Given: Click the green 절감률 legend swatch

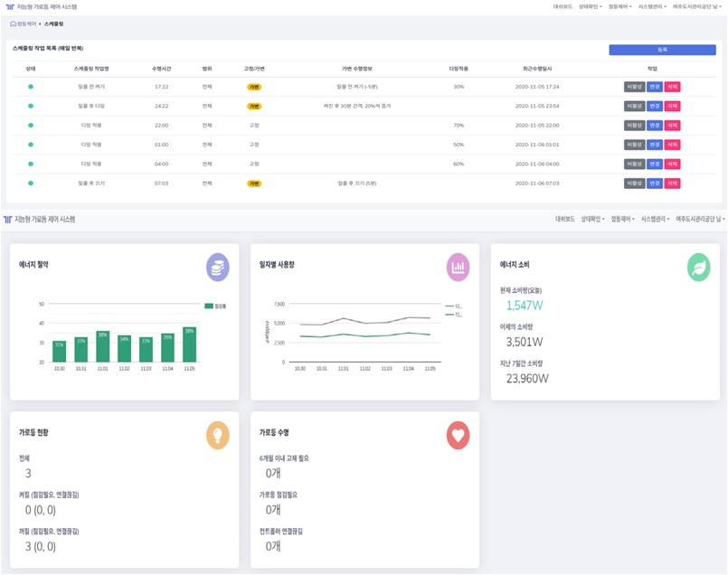Looking at the screenshot, I should point(208,306).
